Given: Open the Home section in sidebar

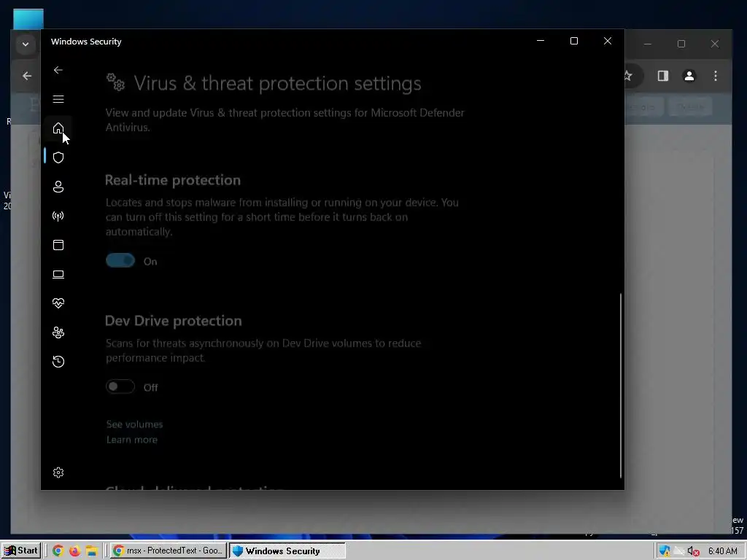Looking at the screenshot, I should coord(58,128).
